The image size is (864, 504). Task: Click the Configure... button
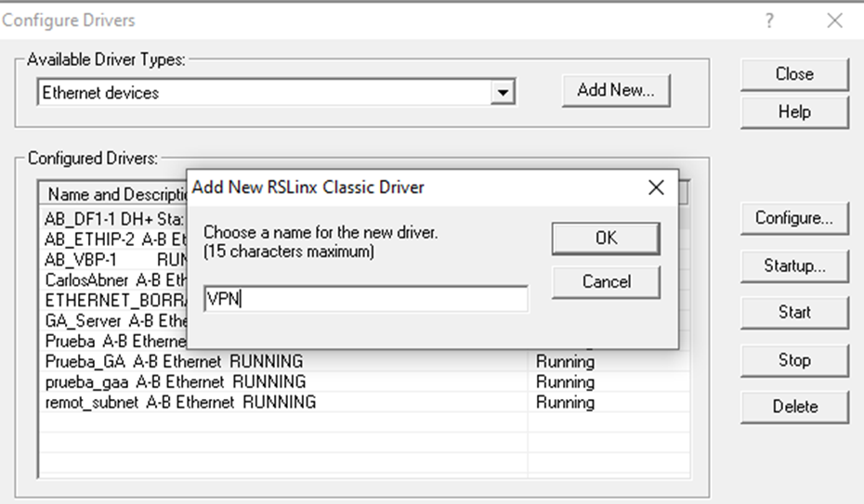click(x=793, y=218)
